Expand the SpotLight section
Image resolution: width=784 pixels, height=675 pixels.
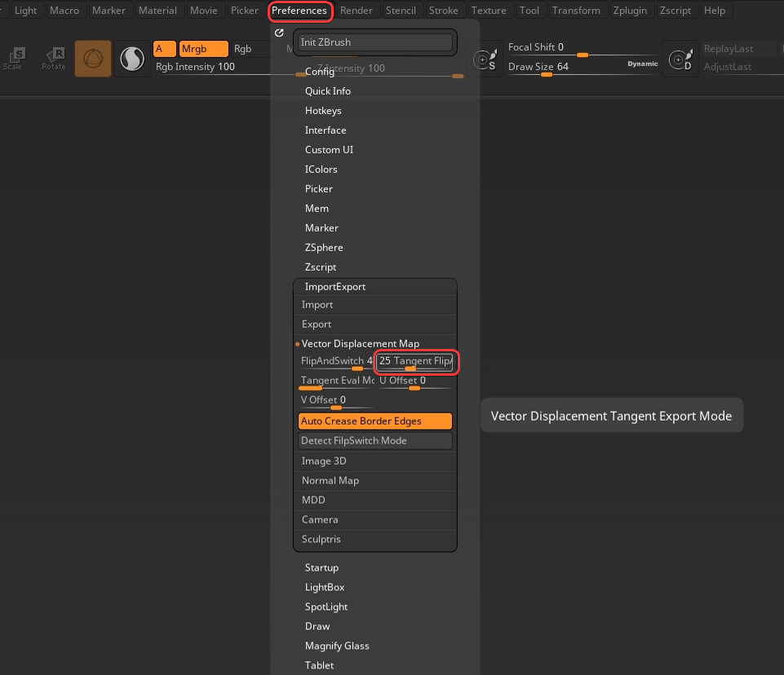tap(326, 607)
